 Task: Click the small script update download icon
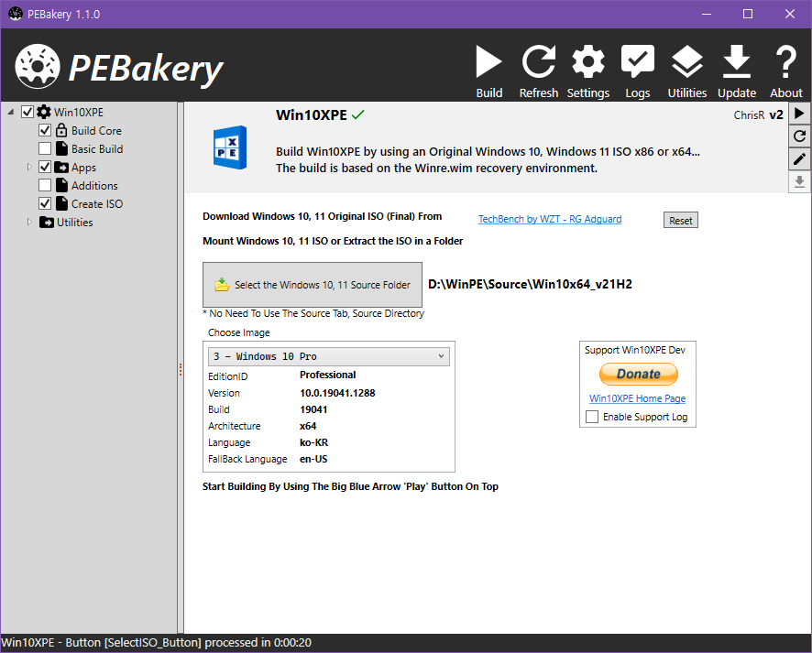(799, 181)
